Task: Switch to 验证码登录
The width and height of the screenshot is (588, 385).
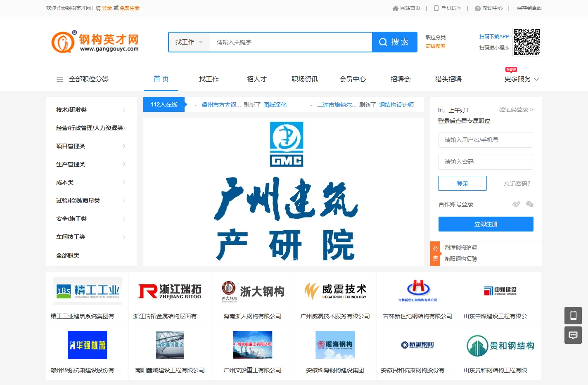Action: tap(516, 109)
